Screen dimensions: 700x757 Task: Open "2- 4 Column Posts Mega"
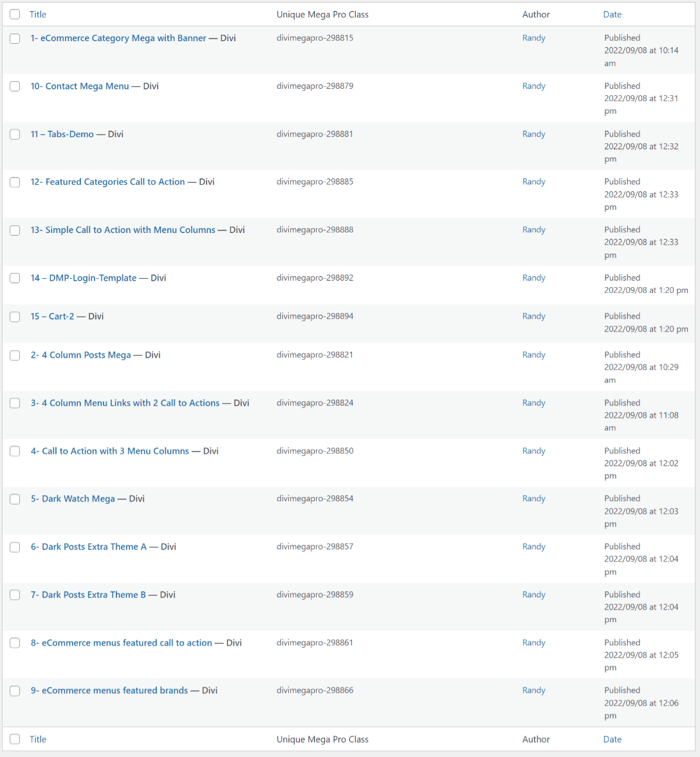[80, 355]
